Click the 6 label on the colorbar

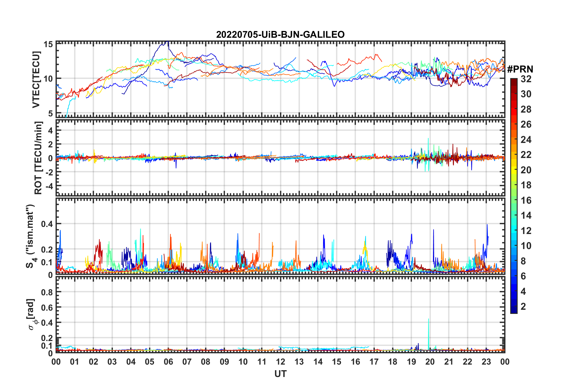click(x=523, y=276)
